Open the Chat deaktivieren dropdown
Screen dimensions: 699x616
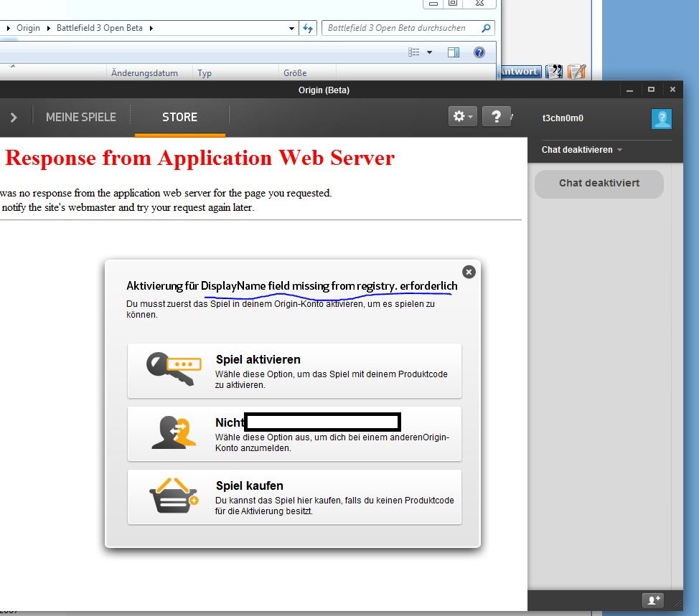tap(581, 150)
